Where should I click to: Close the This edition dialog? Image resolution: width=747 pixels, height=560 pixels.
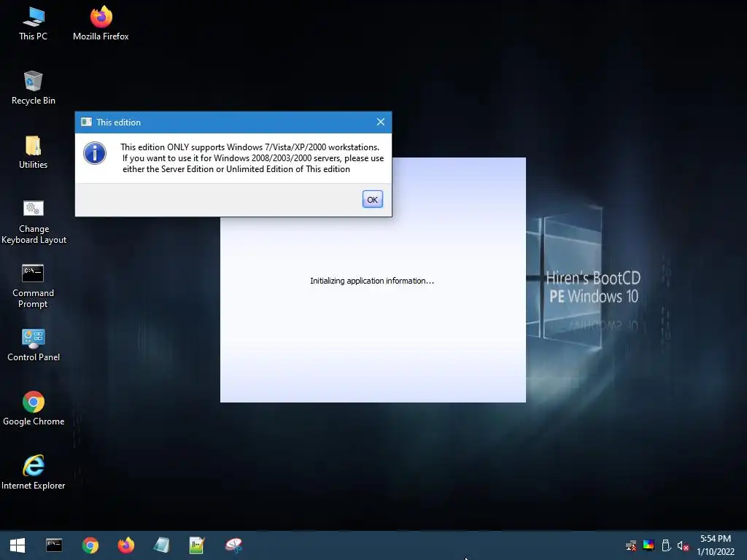pyautogui.click(x=380, y=122)
